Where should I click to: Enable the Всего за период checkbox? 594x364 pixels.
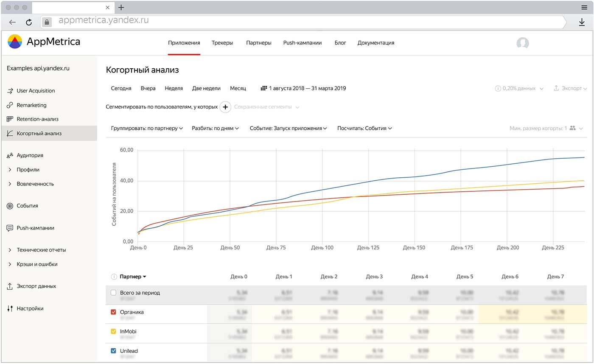(x=113, y=293)
